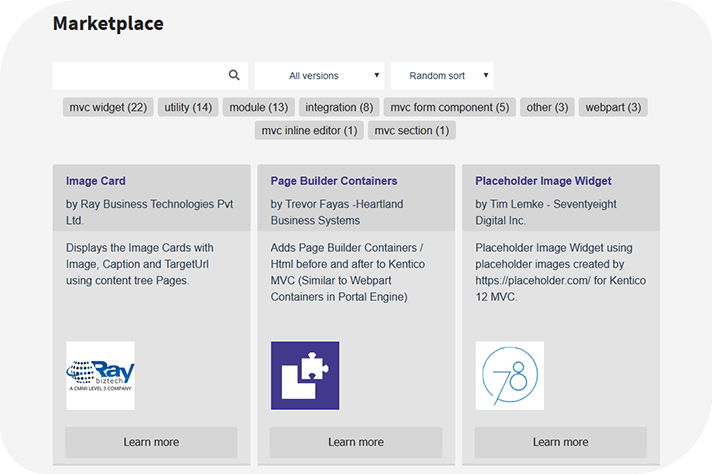Filter by utility (14) tag
Viewport: 712px width, 474px height.
pyautogui.click(x=188, y=107)
